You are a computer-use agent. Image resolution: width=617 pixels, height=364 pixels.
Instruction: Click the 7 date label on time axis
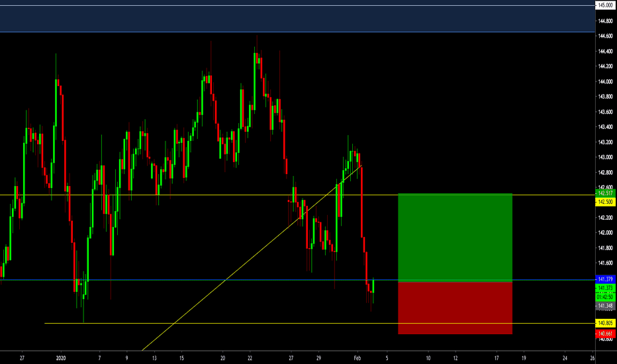point(99,358)
